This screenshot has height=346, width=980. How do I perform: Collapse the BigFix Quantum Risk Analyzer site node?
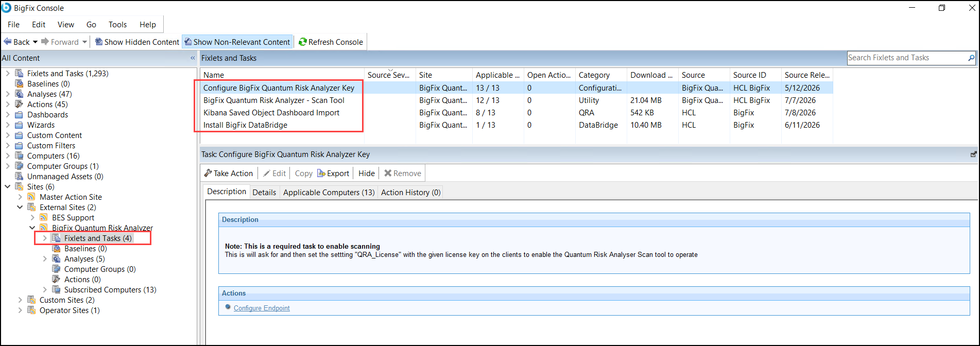pyautogui.click(x=32, y=228)
